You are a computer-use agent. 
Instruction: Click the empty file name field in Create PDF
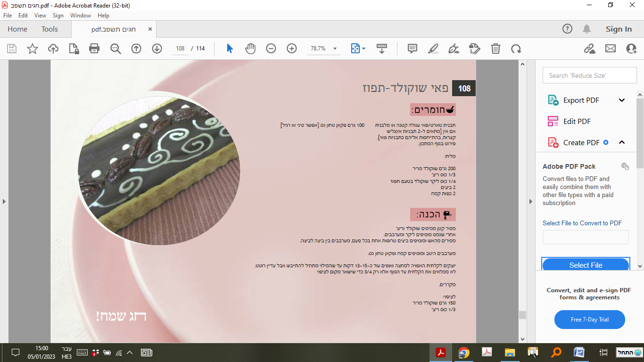[x=586, y=237]
